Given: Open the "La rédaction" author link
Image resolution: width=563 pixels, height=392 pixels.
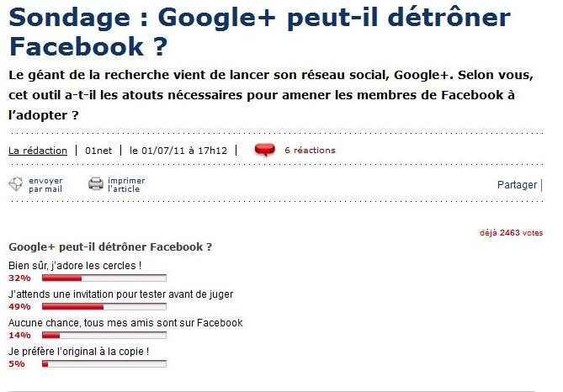Looking at the screenshot, I should pyautogui.click(x=38, y=151).
